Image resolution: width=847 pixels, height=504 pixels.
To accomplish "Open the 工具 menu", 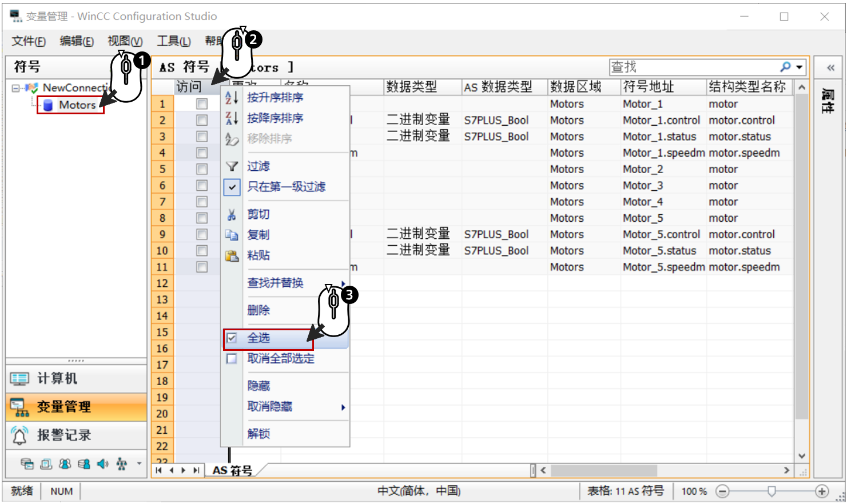I will pos(173,41).
